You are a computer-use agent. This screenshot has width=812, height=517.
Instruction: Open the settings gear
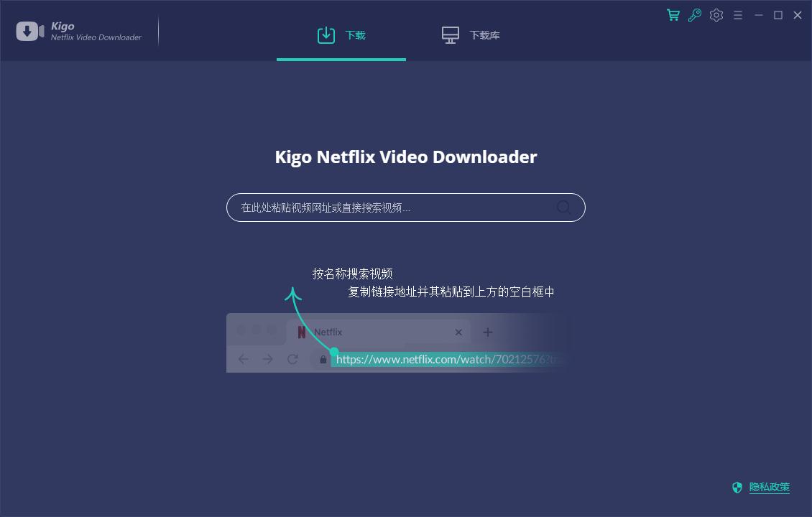point(716,14)
